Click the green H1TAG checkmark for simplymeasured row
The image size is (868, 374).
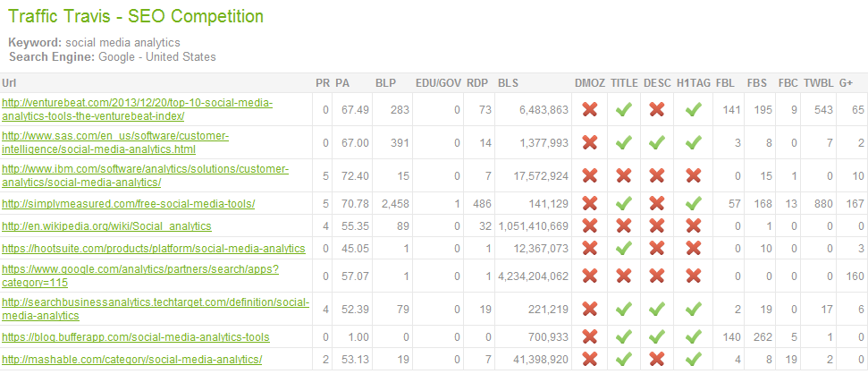coord(693,204)
